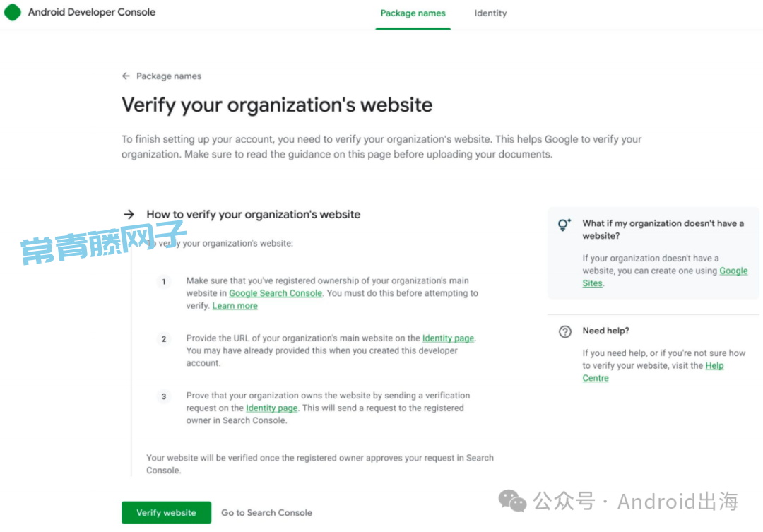Click the Your website will be verified note
This screenshot has height=532, width=763.
(320, 464)
